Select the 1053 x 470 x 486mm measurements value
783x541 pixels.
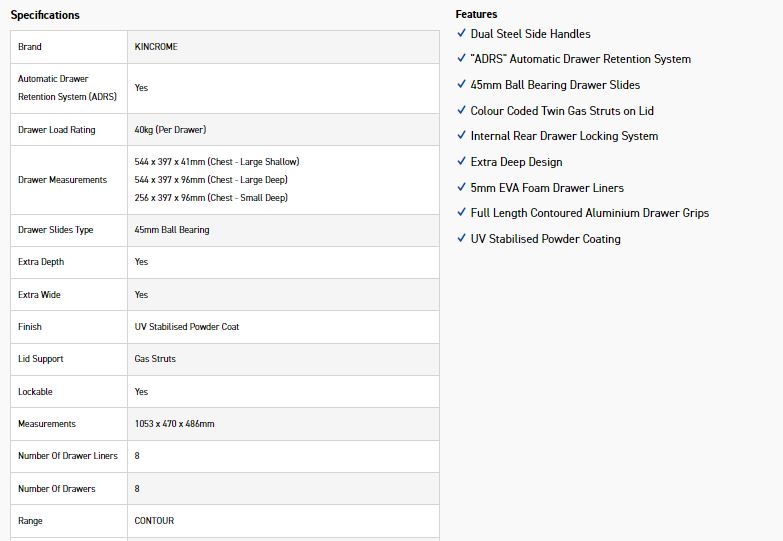coord(174,424)
